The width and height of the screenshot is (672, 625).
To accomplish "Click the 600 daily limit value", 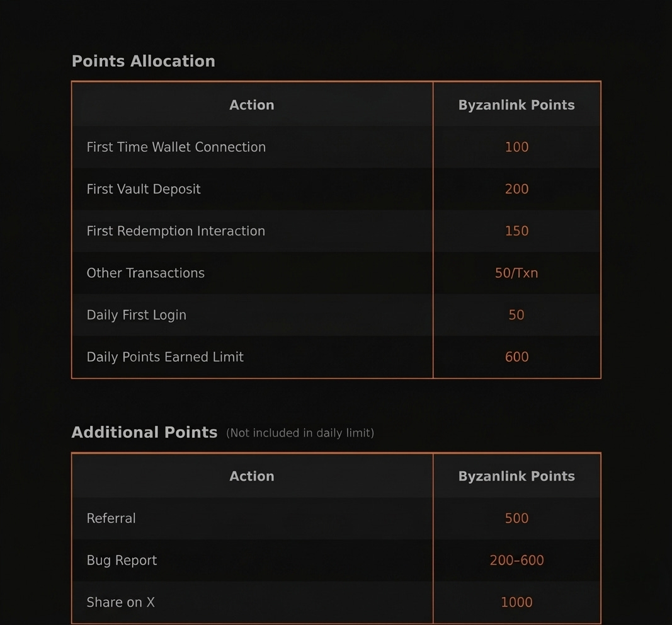I will tap(517, 357).
